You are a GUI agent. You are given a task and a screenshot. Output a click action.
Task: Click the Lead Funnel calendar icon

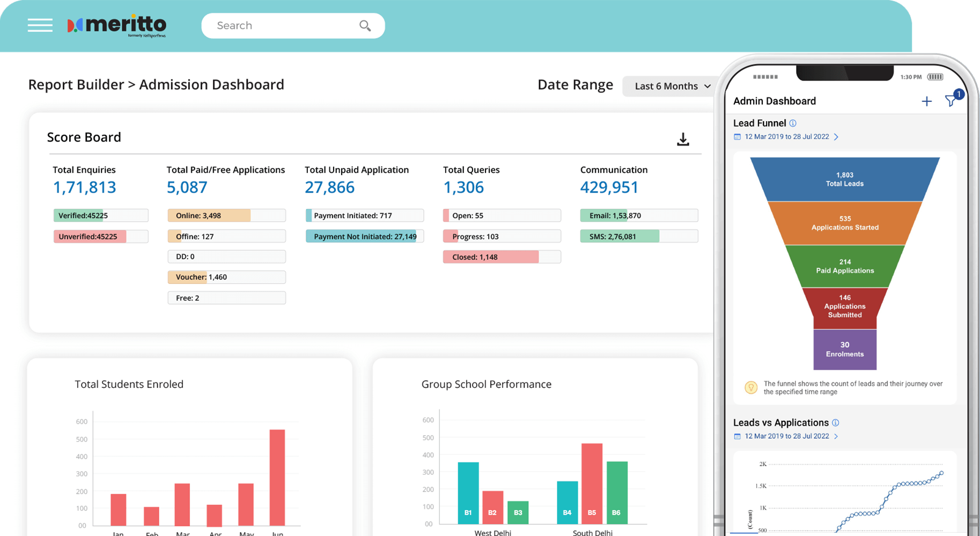pos(737,137)
